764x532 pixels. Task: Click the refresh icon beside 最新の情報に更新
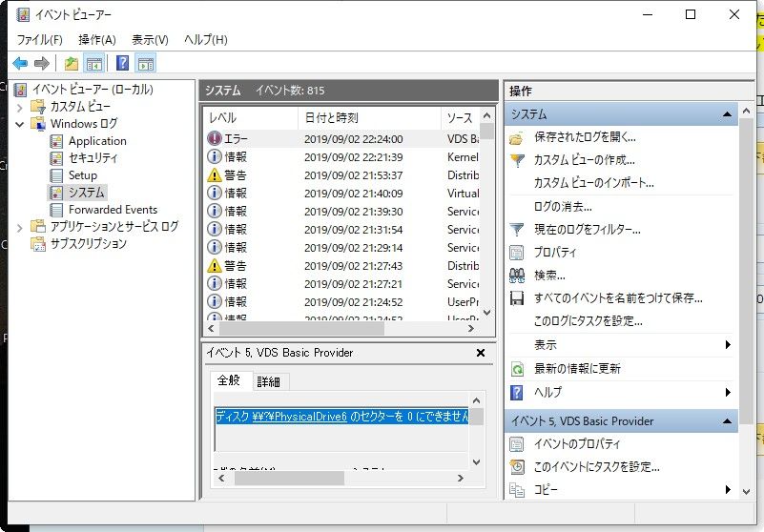(516, 369)
